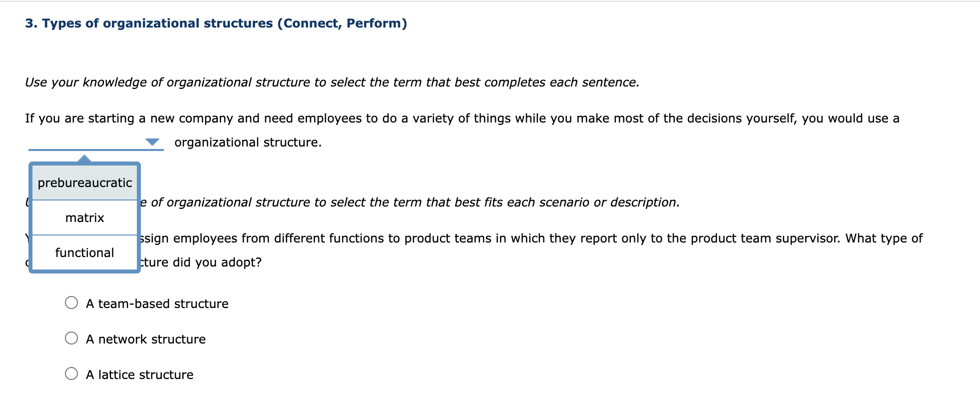This screenshot has height=410, width=980.
Task: Click the network structure answer label
Action: point(145,339)
